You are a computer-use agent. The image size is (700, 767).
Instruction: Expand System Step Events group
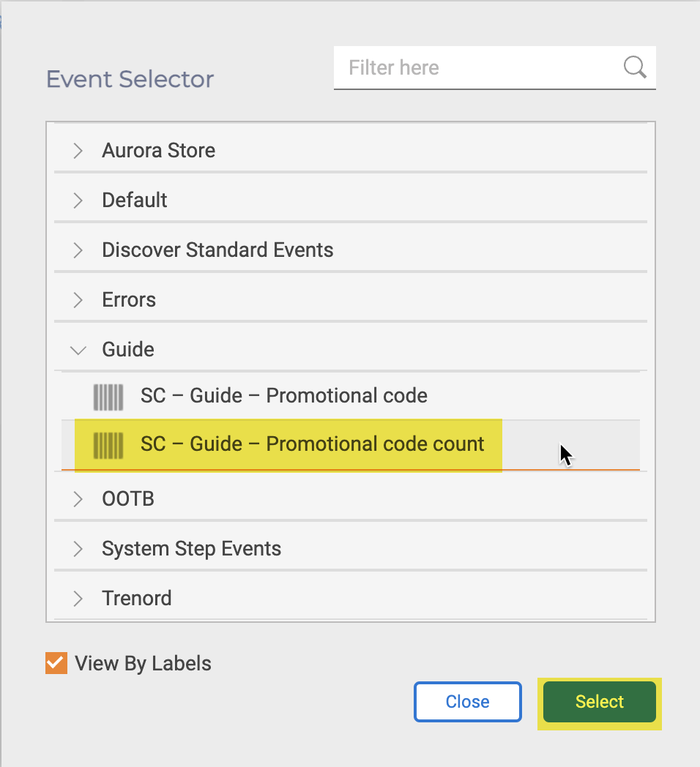point(78,549)
